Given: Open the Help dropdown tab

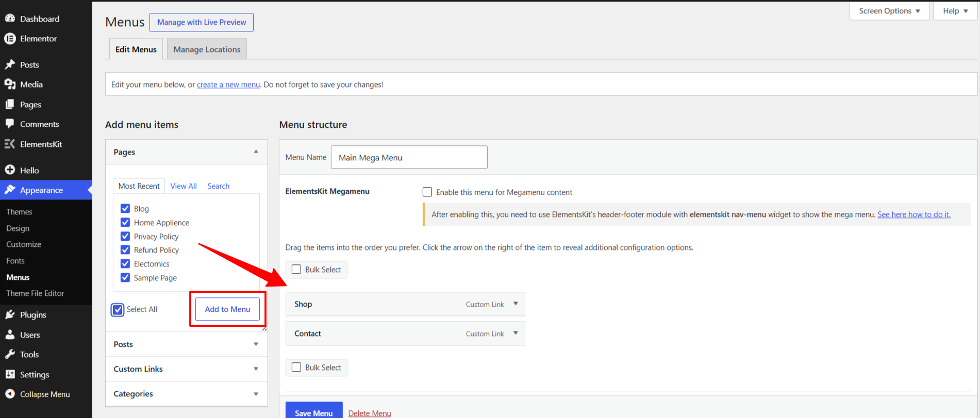Looking at the screenshot, I should point(955,11).
